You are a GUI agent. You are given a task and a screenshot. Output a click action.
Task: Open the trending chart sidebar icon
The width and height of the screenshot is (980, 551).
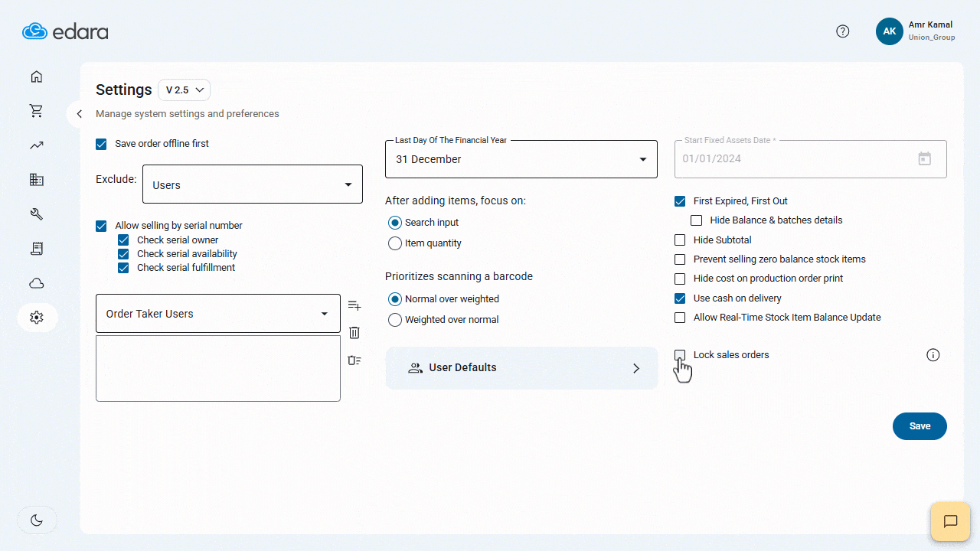click(x=36, y=145)
